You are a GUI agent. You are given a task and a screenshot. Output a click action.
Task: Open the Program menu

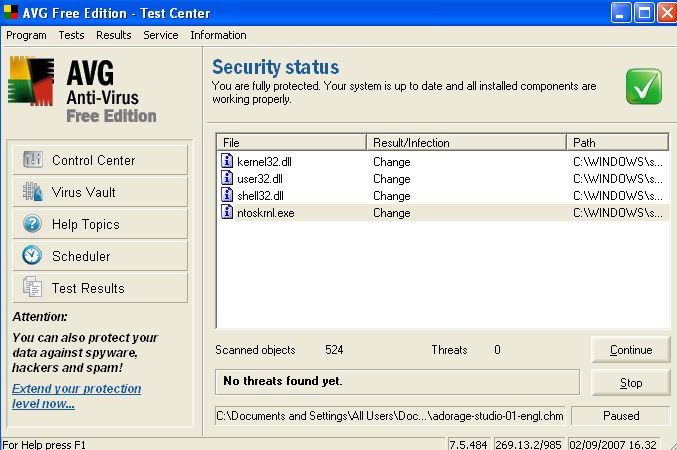pyautogui.click(x=26, y=35)
